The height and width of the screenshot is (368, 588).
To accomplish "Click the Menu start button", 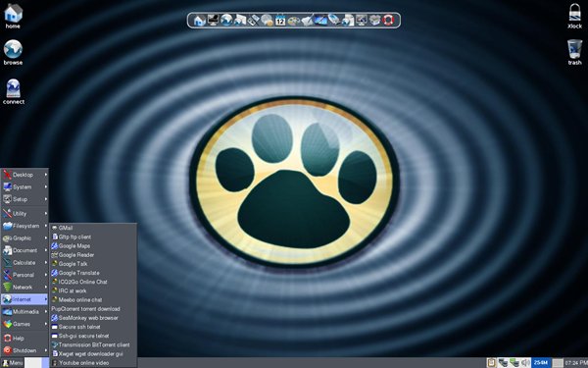I will tap(12, 363).
